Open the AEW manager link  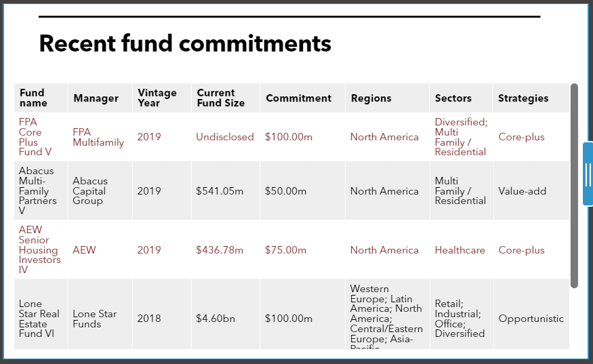coord(84,250)
